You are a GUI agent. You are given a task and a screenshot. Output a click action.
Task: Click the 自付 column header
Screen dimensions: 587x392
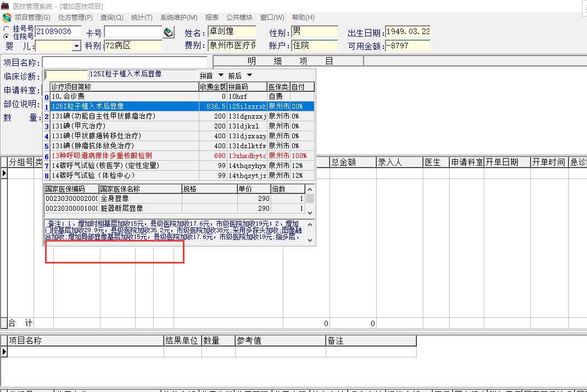(302, 87)
